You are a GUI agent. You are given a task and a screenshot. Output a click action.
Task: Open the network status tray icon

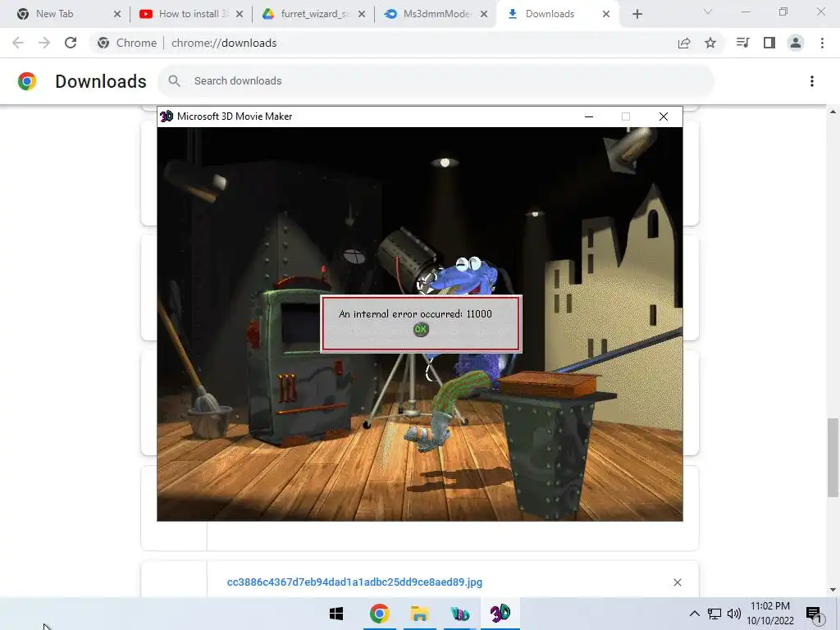714,614
